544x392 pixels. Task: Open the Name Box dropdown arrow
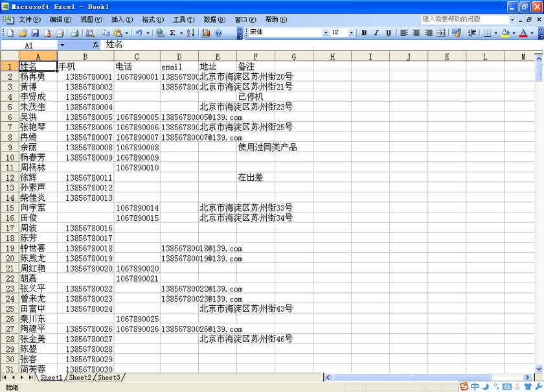pyautogui.click(x=62, y=45)
